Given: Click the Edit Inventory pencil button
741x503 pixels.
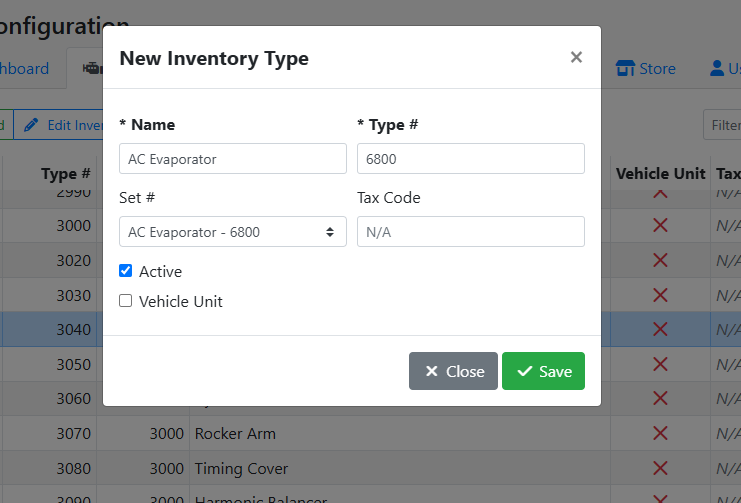Looking at the screenshot, I should point(58,125).
